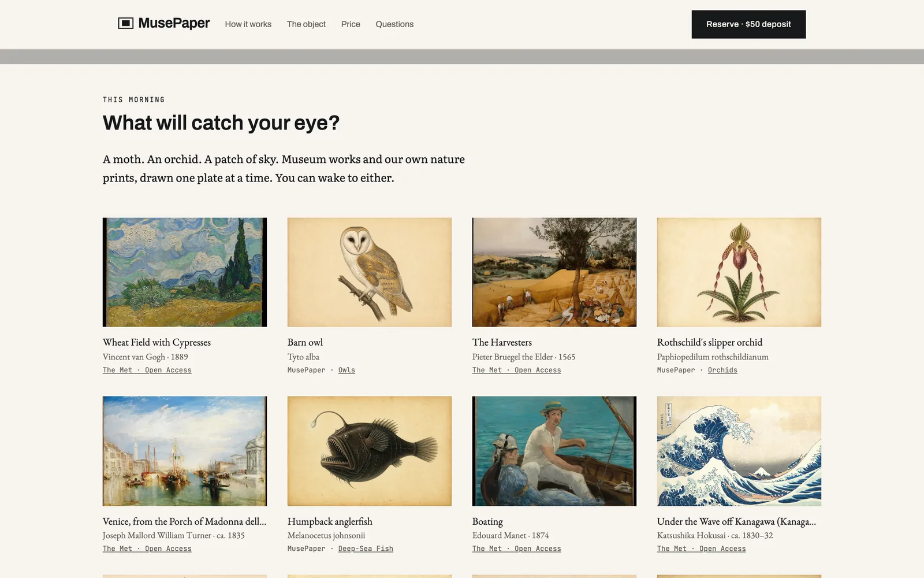Image resolution: width=924 pixels, height=578 pixels.
Task: Follow Met Open Access link under Venice
Action: tap(147, 549)
